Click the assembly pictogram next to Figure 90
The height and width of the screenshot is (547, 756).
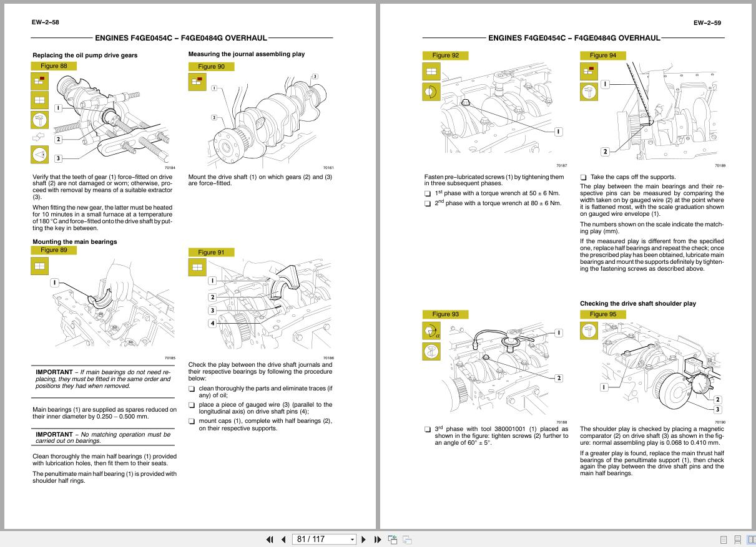pyautogui.click(x=197, y=82)
